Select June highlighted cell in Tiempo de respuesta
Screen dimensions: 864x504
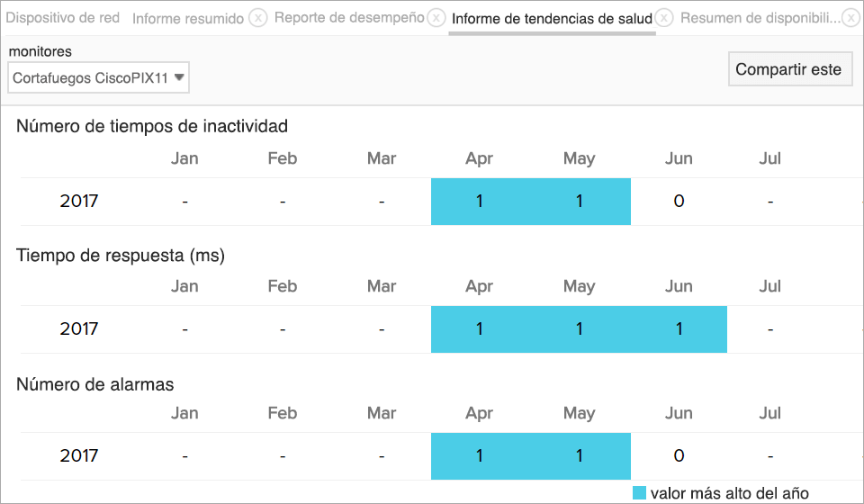pos(679,329)
